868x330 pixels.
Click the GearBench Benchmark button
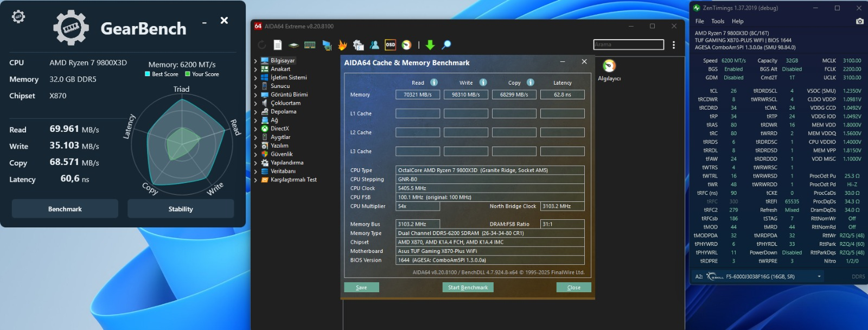pos(65,209)
